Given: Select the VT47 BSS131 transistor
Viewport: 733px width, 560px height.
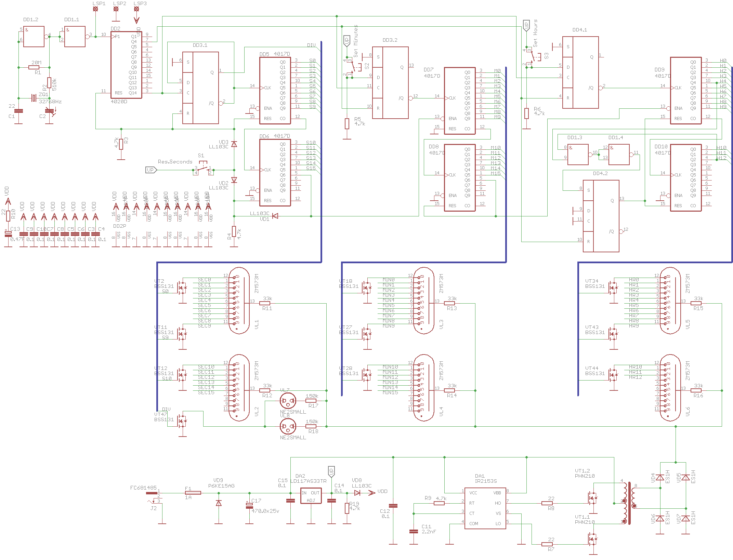Looking at the screenshot, I should coord(182,421).
